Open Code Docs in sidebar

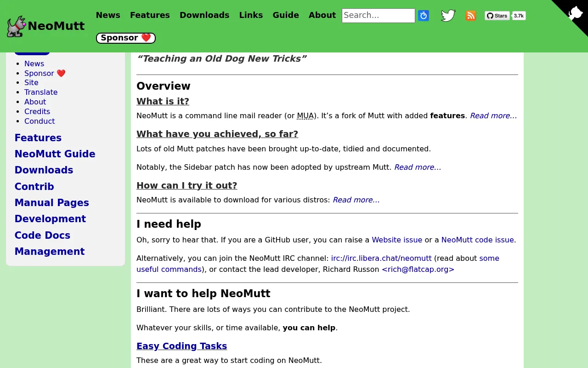coord(42,236)
